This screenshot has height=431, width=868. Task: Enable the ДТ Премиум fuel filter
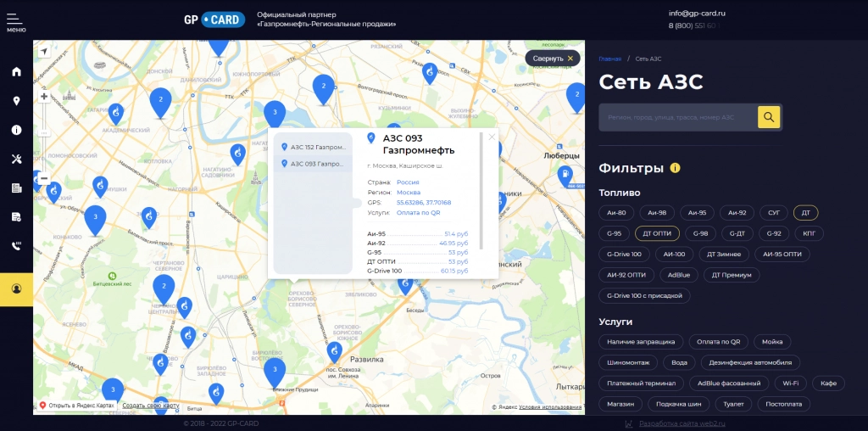[732, 274]
